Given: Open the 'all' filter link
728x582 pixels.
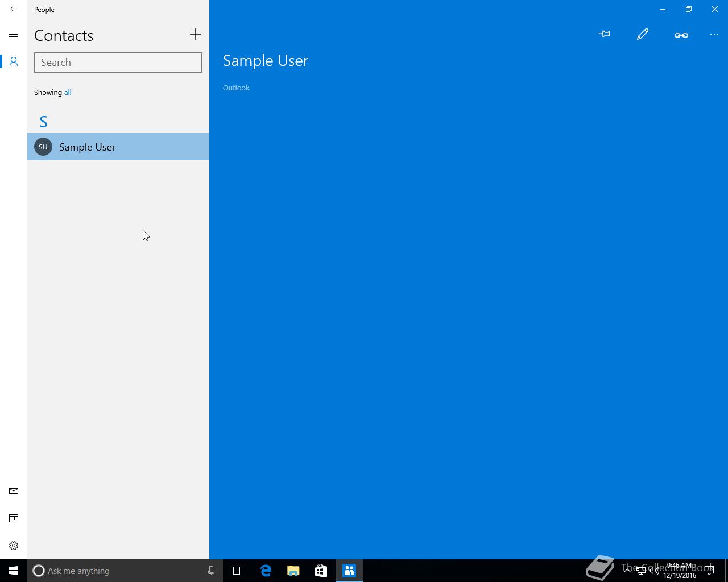Looking at the screenshot, I should [68, 92].
